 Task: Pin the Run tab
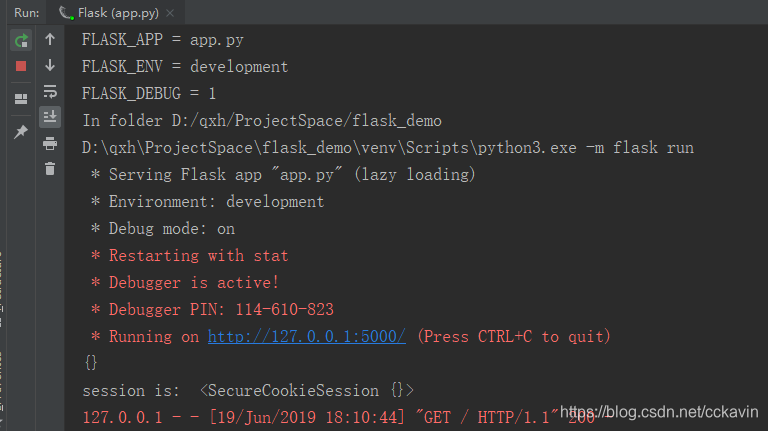pos(21,131)
